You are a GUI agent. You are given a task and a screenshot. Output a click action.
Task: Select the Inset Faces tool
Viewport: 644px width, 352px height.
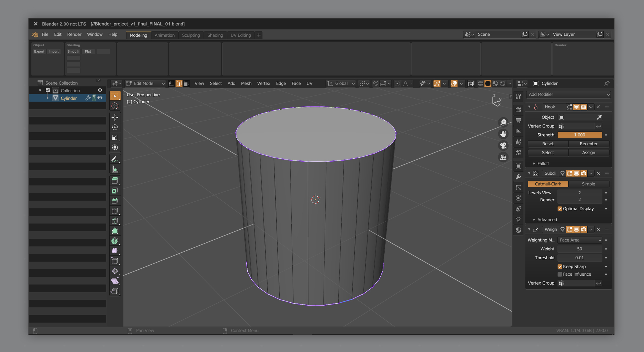[115, 191]
